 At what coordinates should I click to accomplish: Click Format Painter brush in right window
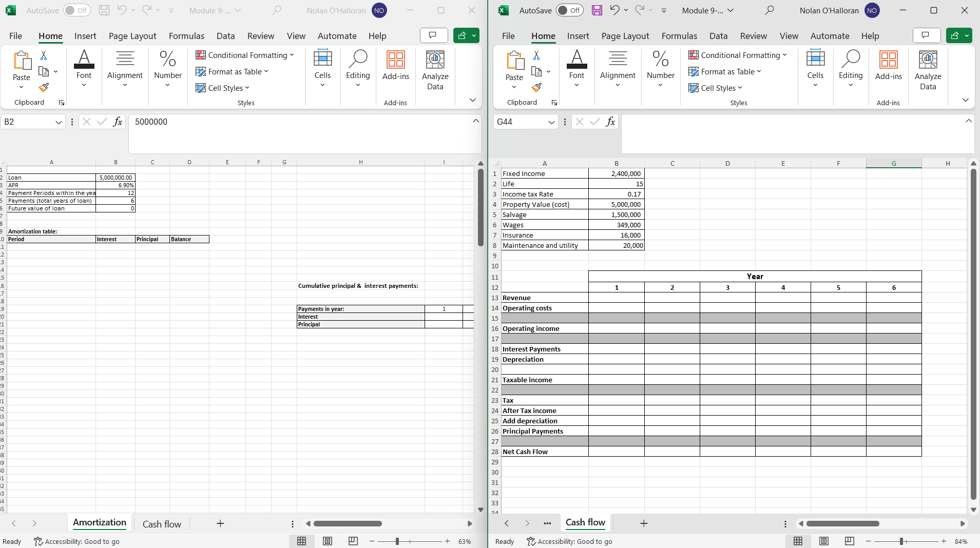coord(536,88)
